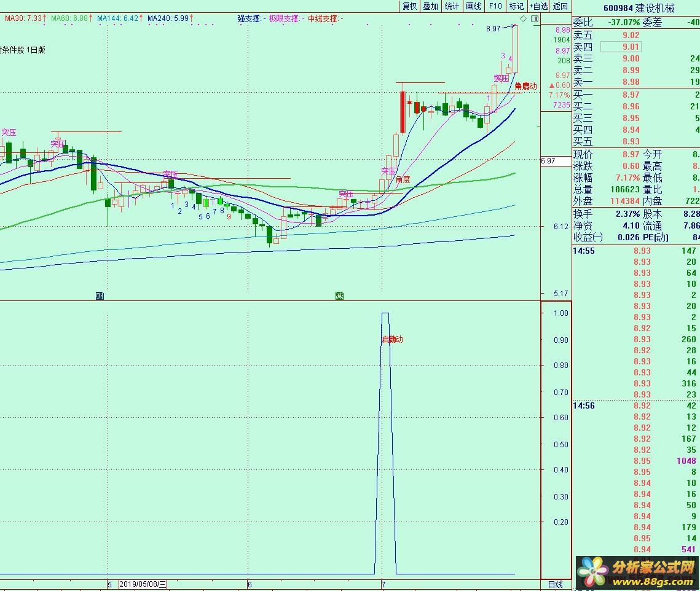The height and width of the screenshot is (591, 700).
Task: Click the 中线支撑 indicator label
Action: point(326,19)
